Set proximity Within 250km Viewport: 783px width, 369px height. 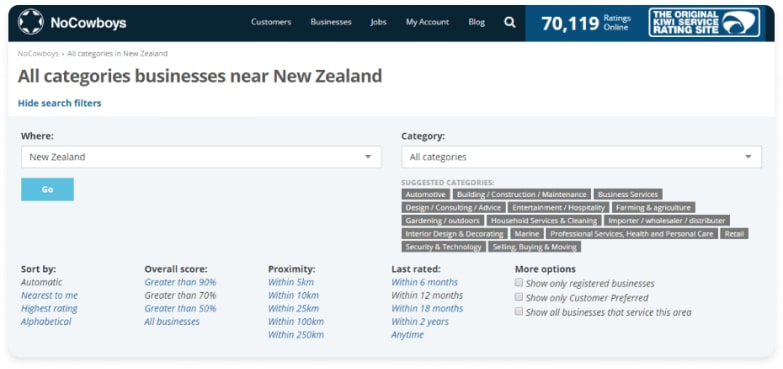296,335
